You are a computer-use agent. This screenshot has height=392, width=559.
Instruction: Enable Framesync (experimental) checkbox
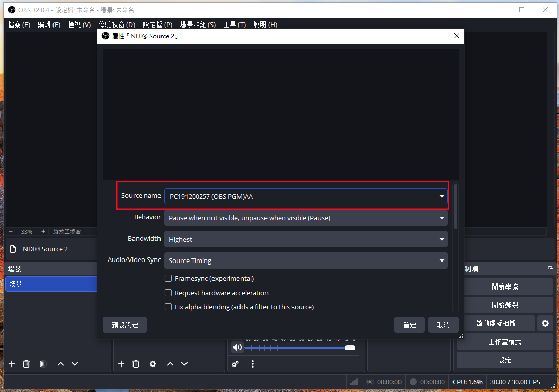[168, 279]
